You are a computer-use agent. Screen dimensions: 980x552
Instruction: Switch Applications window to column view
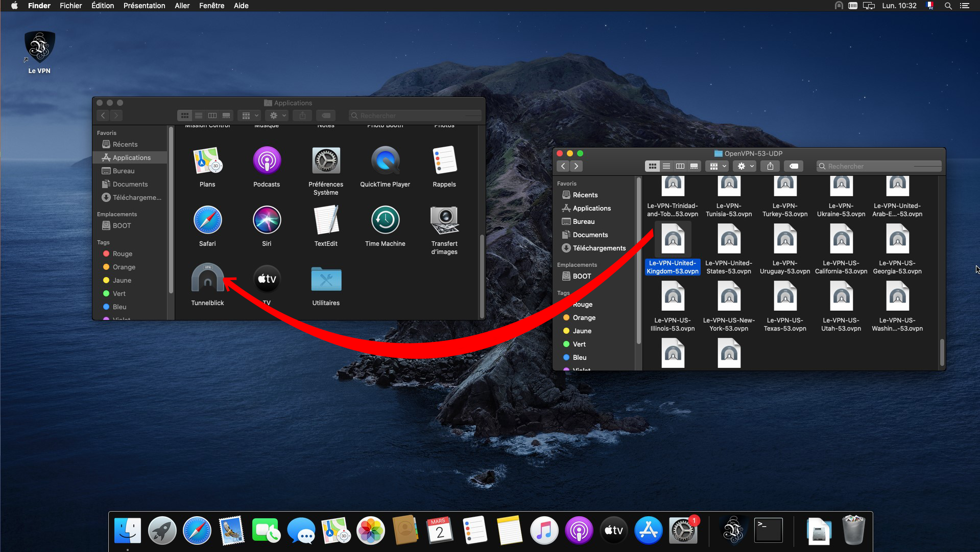(212, 116)
